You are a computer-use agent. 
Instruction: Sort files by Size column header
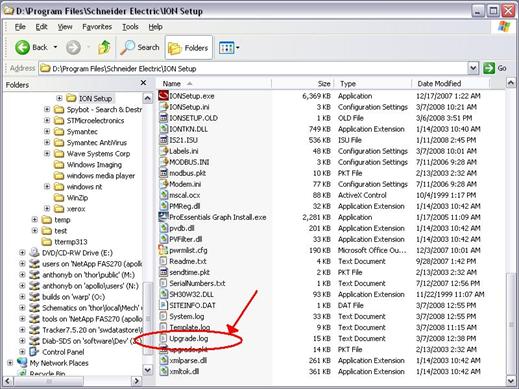pos(302,84)
